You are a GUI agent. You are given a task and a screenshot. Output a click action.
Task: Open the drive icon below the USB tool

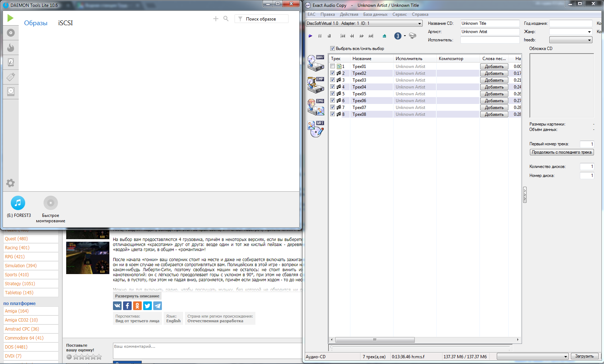(x=11, y=91)
